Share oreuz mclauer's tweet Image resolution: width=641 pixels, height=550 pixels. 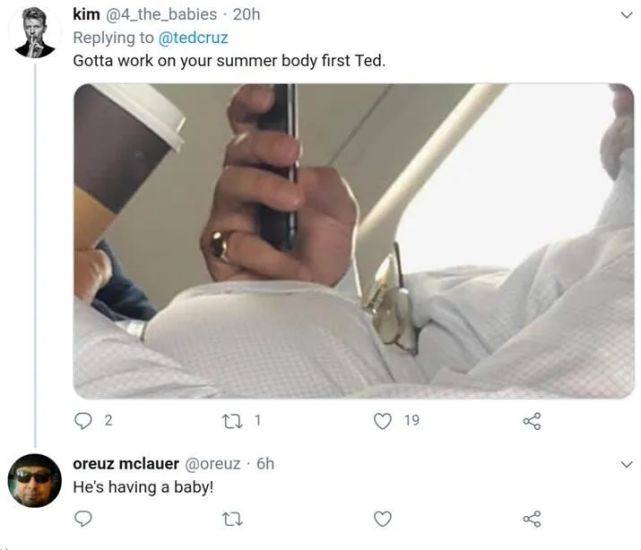click(x=532, y=518)
